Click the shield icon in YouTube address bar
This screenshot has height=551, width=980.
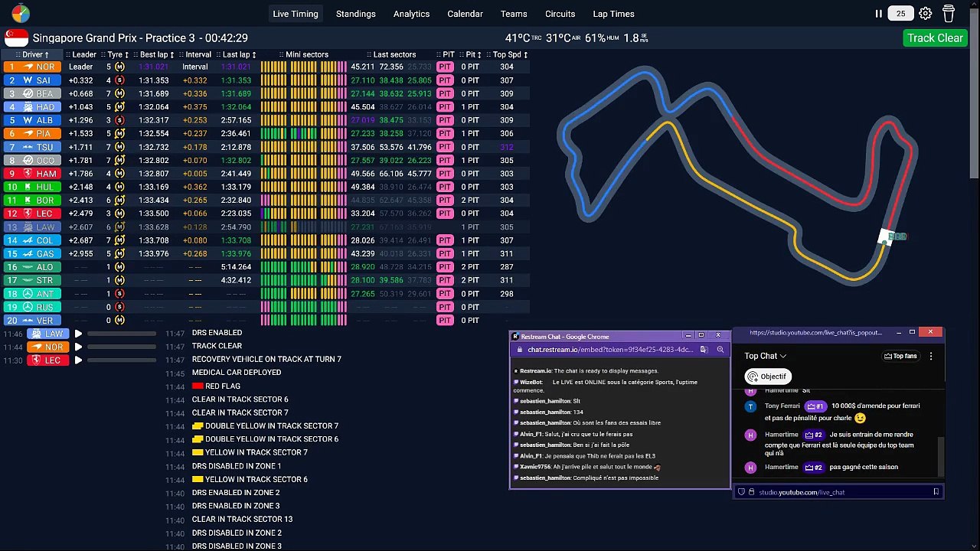click(741, 492)
